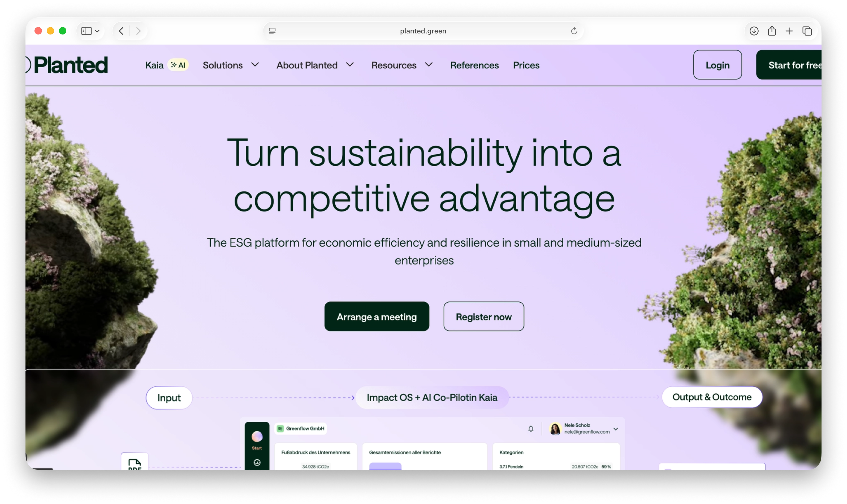Image resolution: width=847 pixels, height=504 pixels.
Task: Open the Kaia nav item
Action: (x=154, y=65)
